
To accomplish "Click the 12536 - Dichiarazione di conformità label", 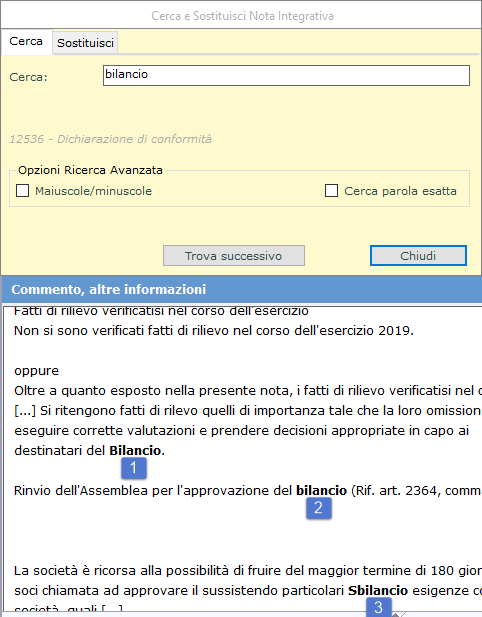I will tap(111, 139).
